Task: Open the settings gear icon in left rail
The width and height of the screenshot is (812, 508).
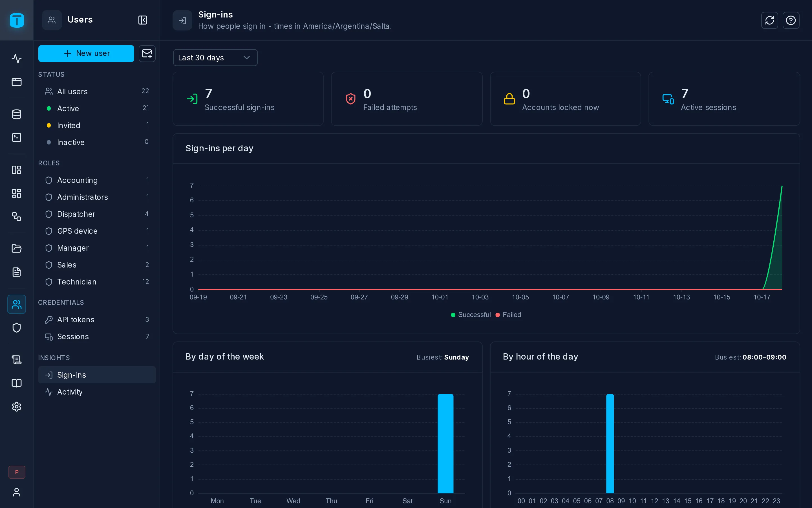Action: 16,406
